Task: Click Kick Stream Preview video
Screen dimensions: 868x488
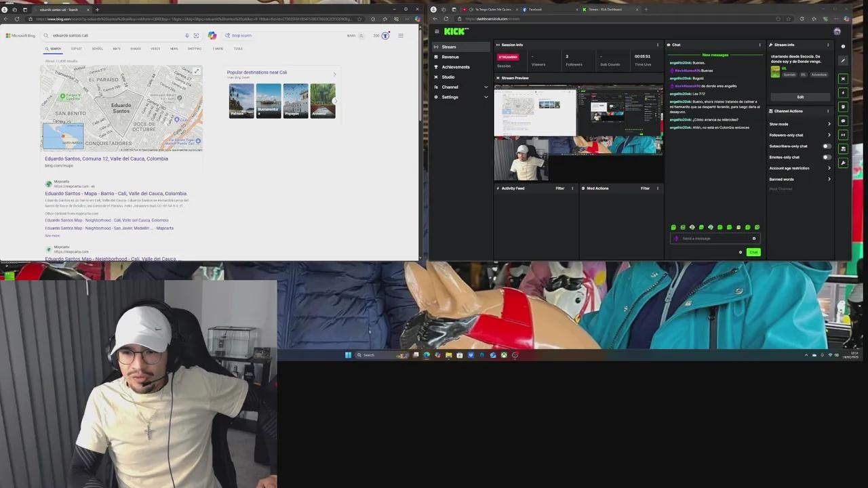Action: pos(578,133)
